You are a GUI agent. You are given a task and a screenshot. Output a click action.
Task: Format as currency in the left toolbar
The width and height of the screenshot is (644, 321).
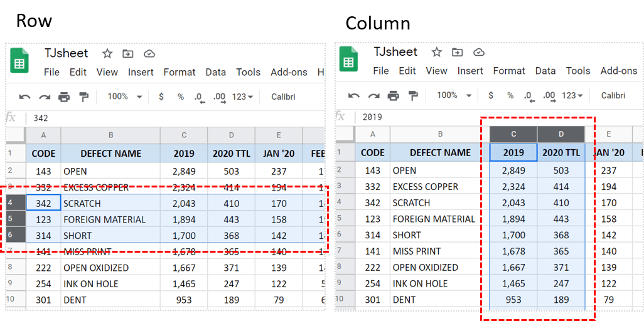coord(161,97)
